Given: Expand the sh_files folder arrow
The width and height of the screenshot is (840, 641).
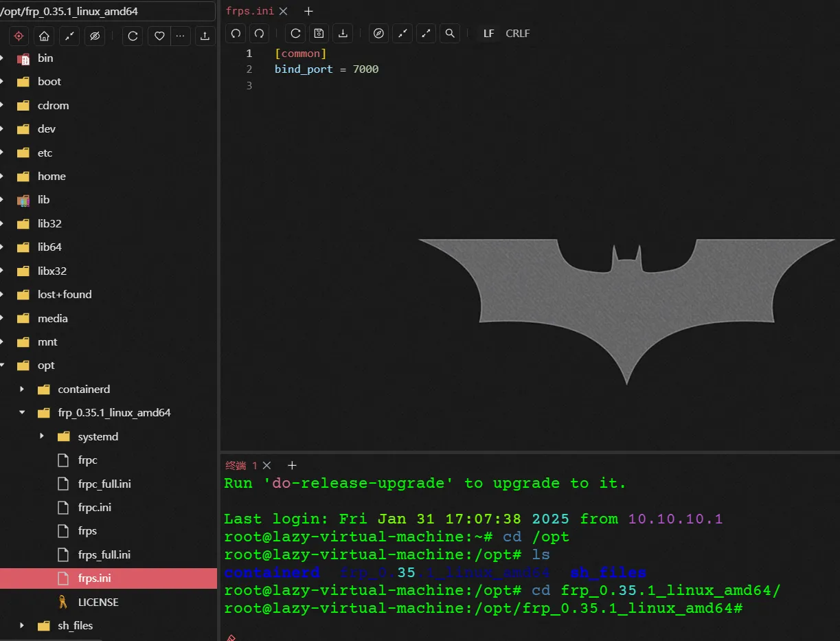Looking at the screenshot, I should pos(22,626).
